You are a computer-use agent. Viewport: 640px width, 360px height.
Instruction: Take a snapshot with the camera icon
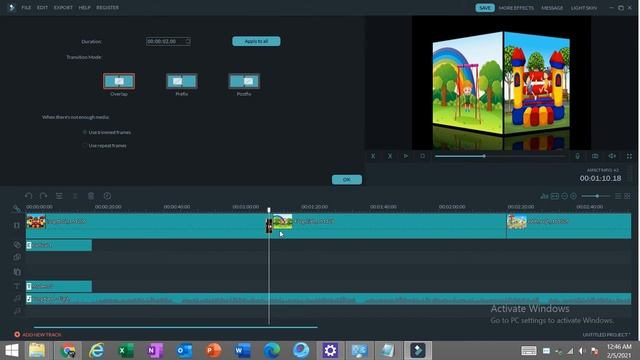pos(595,156)
